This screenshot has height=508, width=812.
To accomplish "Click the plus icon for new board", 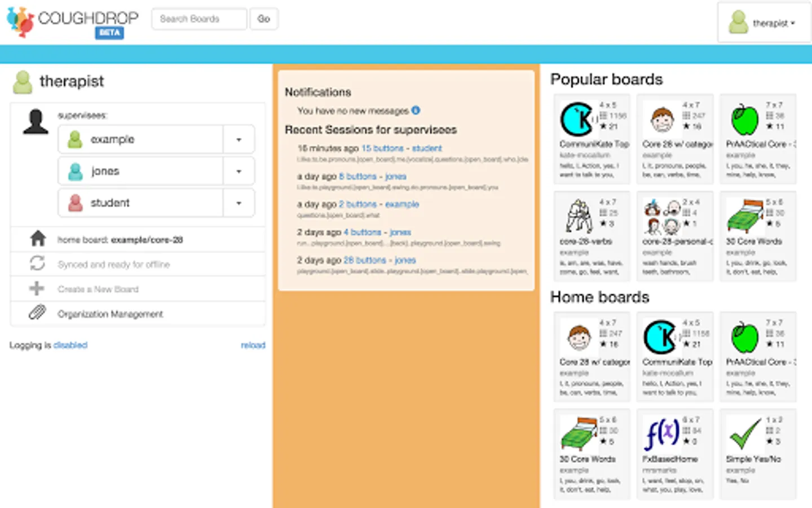I will tap(37, 288).
